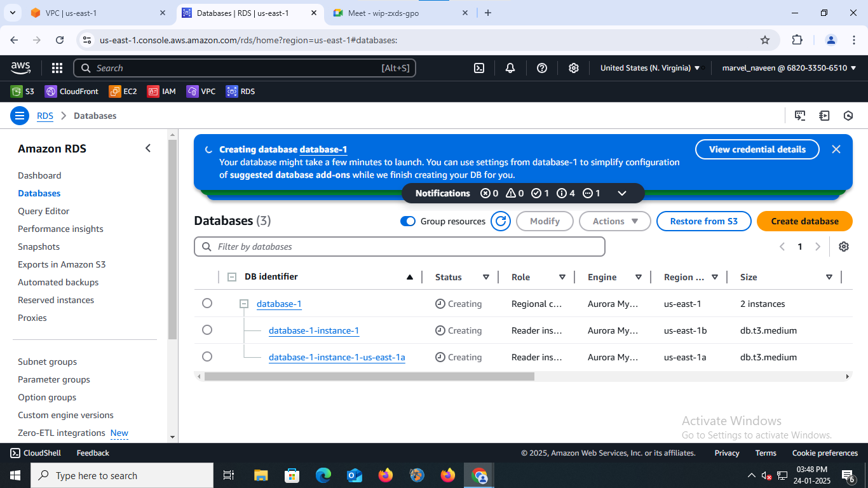Collapse all rows via DB identifier header box
The width and height of the screenshot is (868, 488).
(232, 277)
